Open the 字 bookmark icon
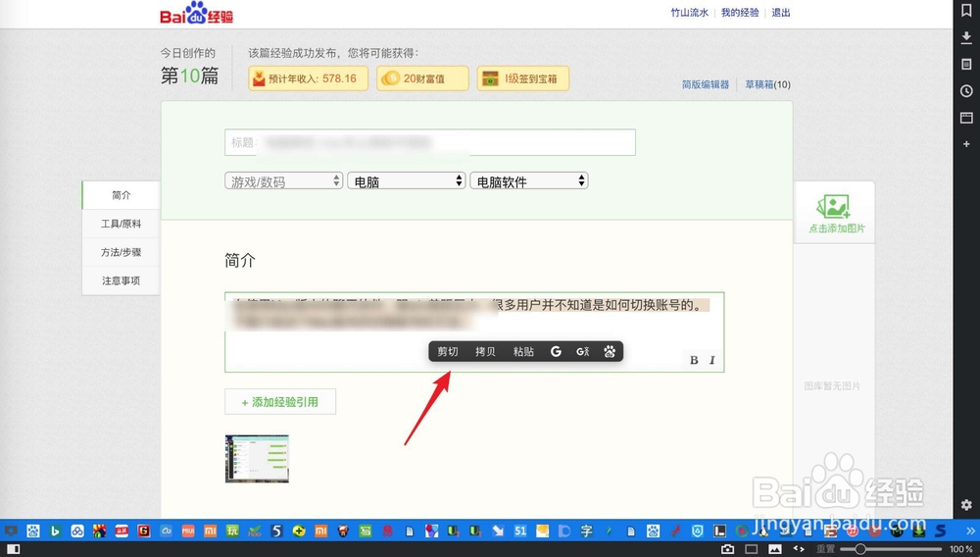The image size is (980, 557). [586, 532]
